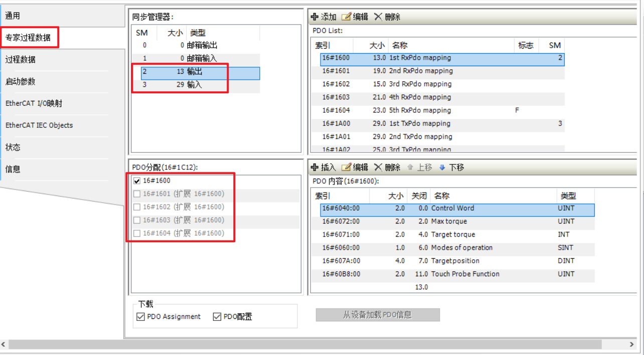Toggle the PDO Assignment download checkbox
The image size is (644, 355).
point(141,317)
